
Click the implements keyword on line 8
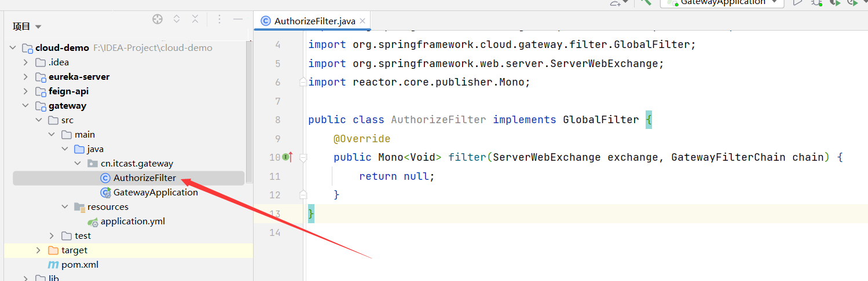point(525,120)
